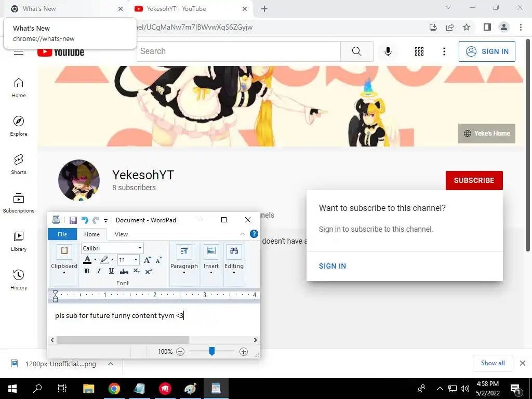The height and width of the screenshot is (399, 532).
Task: Switch to WordPad Home tab
Action: coord(92,234)
